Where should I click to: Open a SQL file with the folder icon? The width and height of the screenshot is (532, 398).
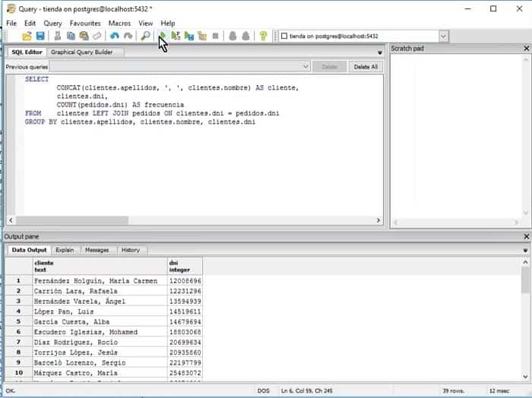[27, 36]
